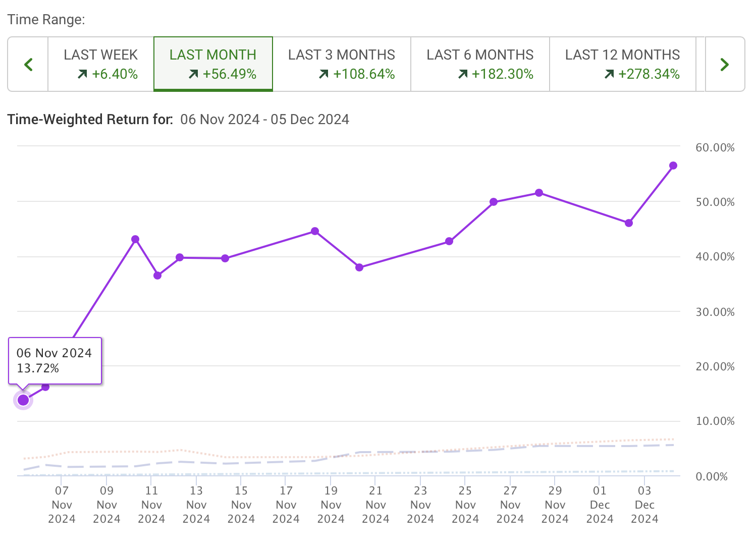The width and height of the screenshot is (756, 550).
Task: Click the 06 Nov 2024 highlighted data point
Action: point(23,400)
